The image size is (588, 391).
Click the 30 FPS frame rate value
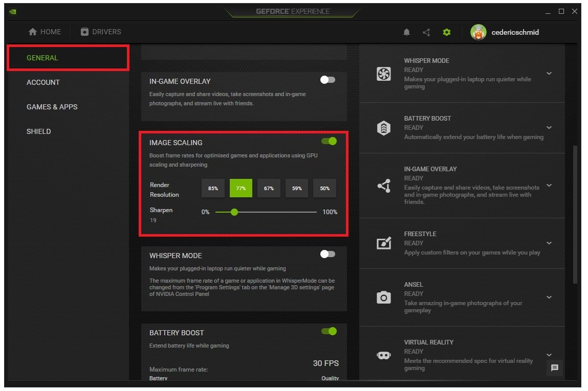[x=326, y=364]
